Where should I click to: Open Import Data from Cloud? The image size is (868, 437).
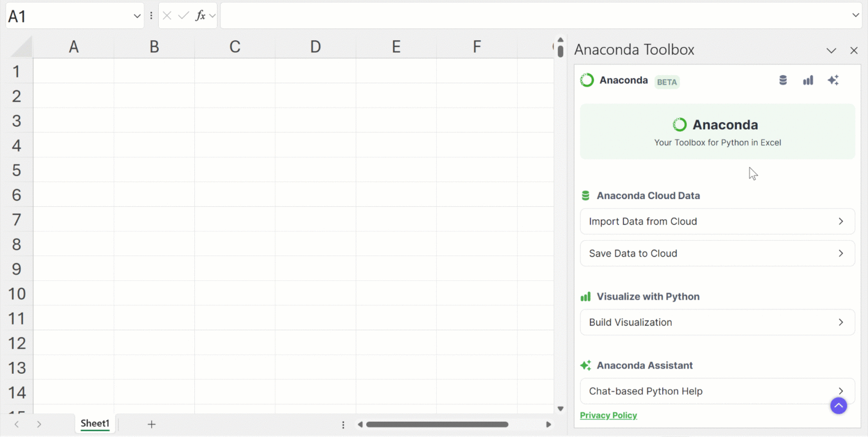click(717, 221)
